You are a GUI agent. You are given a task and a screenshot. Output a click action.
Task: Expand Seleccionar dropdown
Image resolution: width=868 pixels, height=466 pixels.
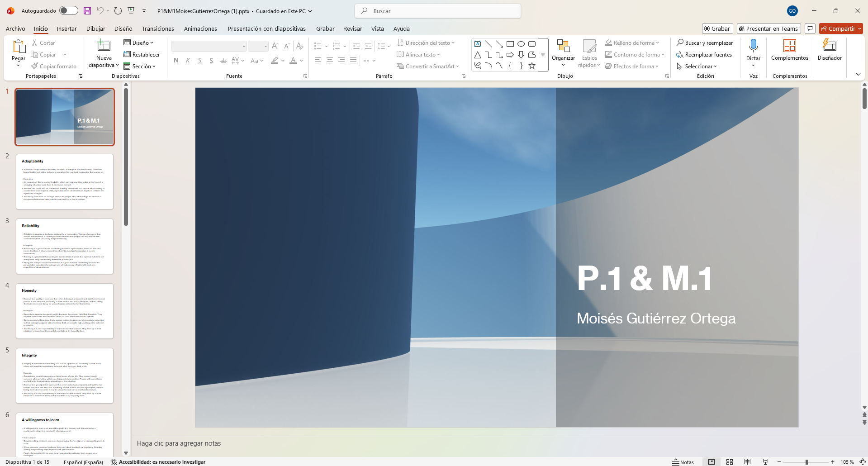pos(715,66)
